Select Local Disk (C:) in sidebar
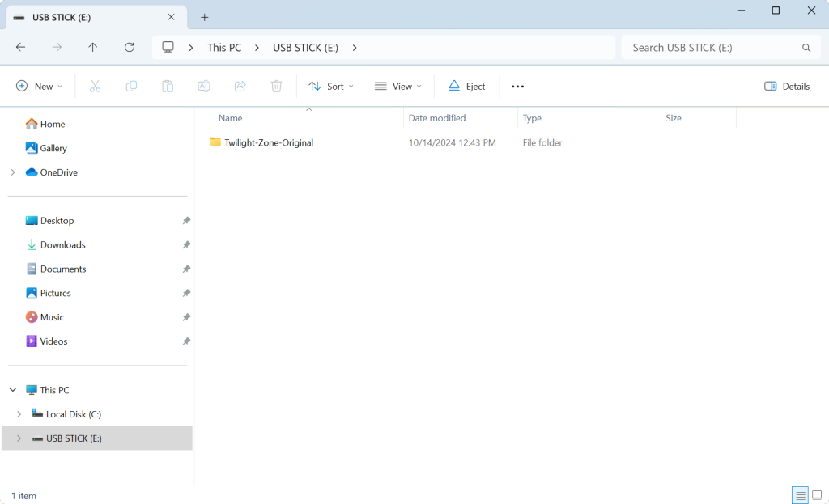 (66, 414)
